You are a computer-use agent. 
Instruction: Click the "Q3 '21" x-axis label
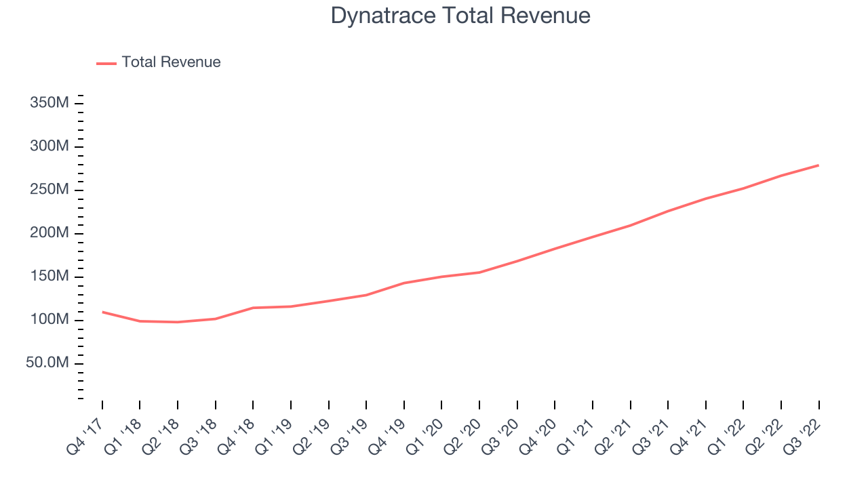650,436
